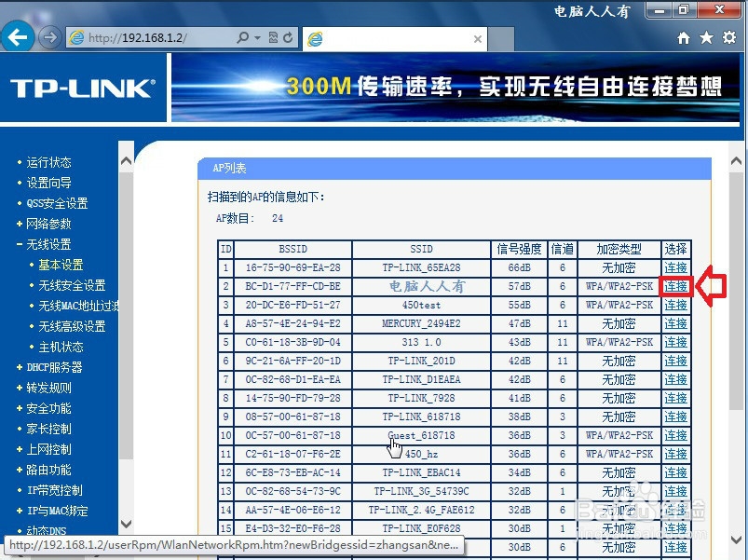The image size is (748, 560).
Task: Click SSID cell TP-LINK_2.4G_FAE612
Action: [x=421, y=510]
